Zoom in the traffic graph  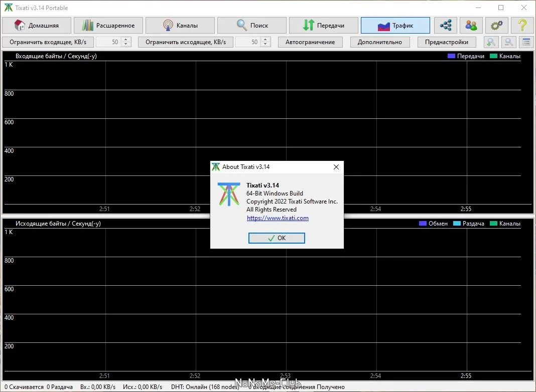491,42
